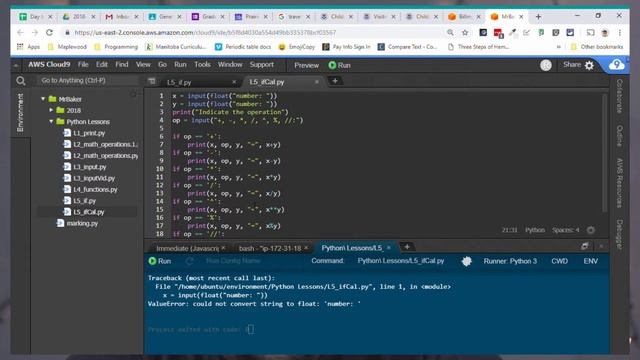Click the ENV button

click(591, 261)
